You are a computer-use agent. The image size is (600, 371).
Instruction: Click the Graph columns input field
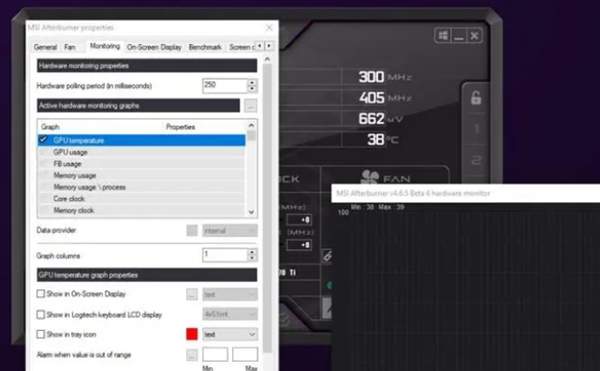pos(225,255)
